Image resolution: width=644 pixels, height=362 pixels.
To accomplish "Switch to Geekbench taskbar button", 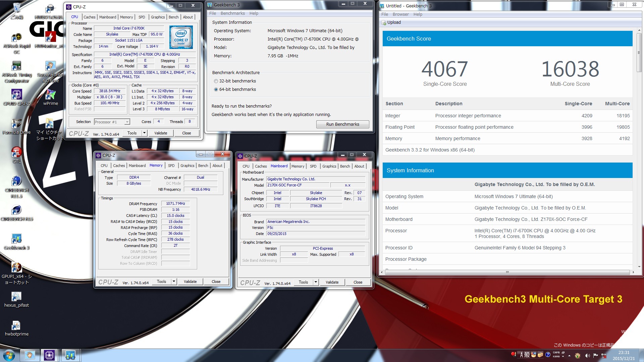I will point(70,355).
